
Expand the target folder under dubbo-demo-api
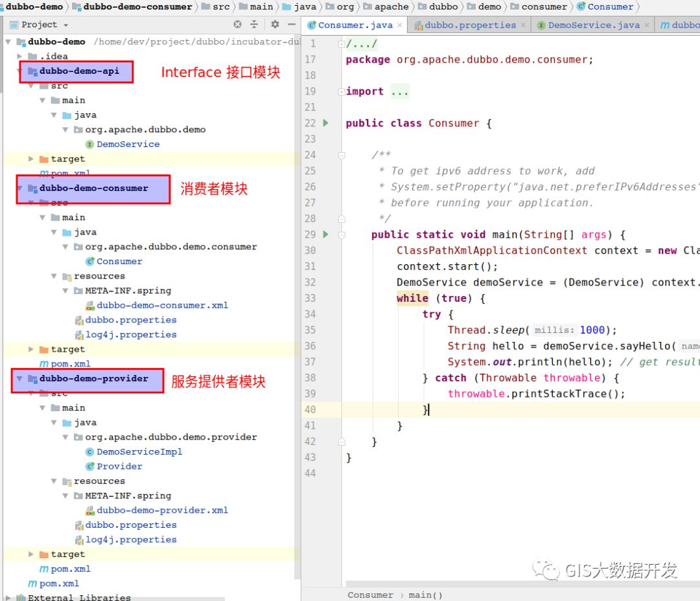tap(31, 159)
